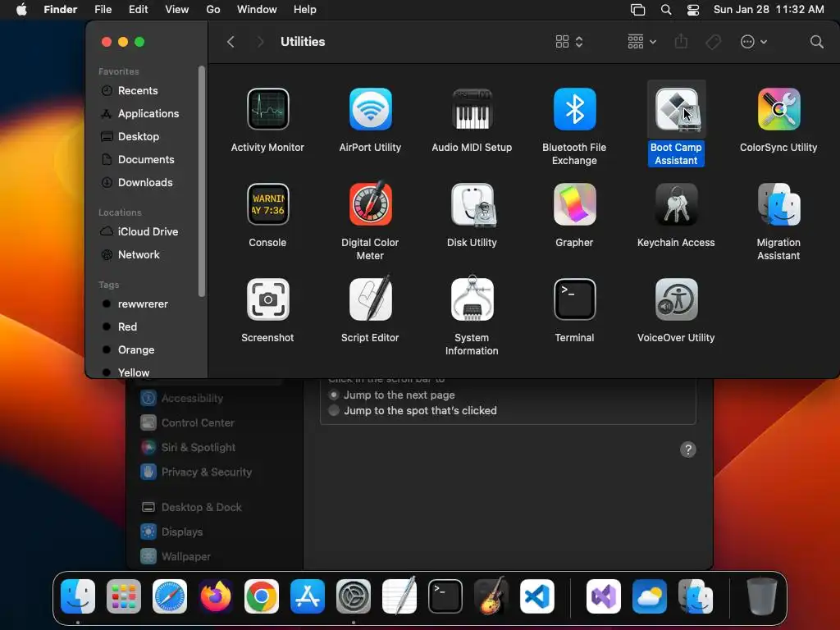Select the Script Editor icon
This screenshot has width=840, height=630.
pyautogui.click(x=370, y=299)
